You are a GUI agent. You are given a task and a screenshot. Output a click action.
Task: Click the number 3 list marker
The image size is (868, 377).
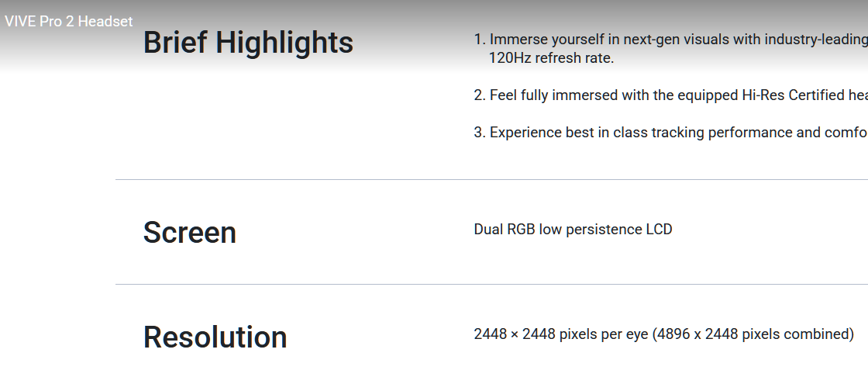click(x=480, y=133)
